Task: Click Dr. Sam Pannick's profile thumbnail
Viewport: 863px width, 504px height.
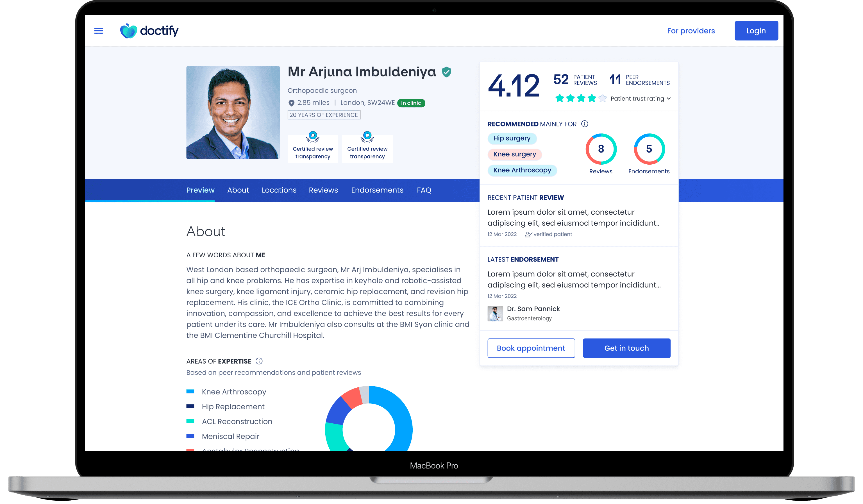Action: click(495, 313)
